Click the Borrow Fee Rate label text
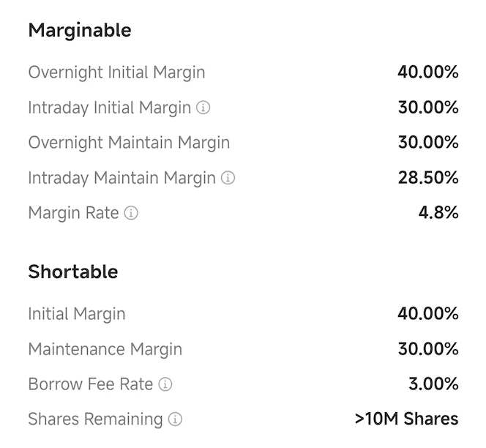This screenshot has height=448, width=486. coord(91,384)
